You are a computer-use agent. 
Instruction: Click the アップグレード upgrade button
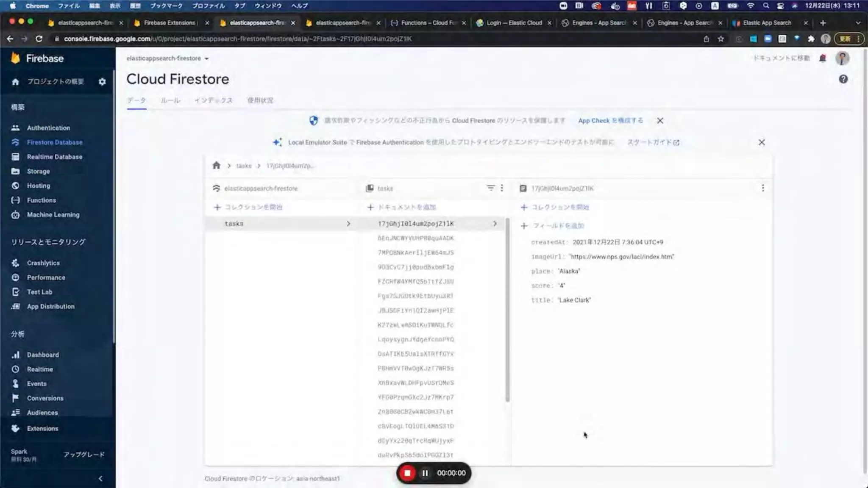point(84,455)
